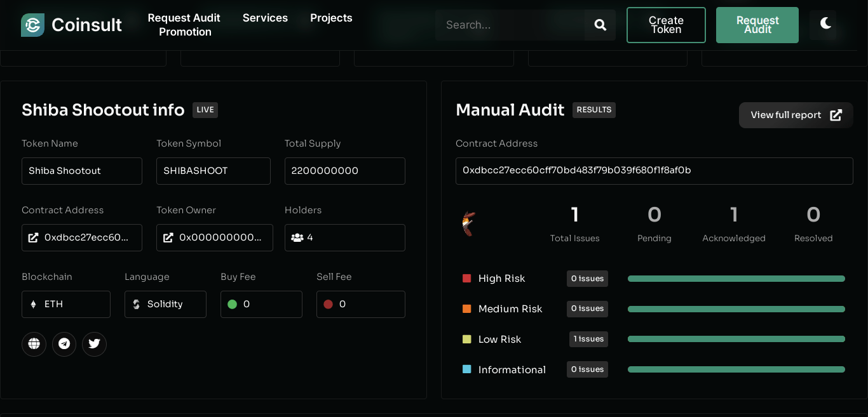Viewport: 868px width, 417px height.
Task: Click the Low Risk label
Action: (499, 340)
